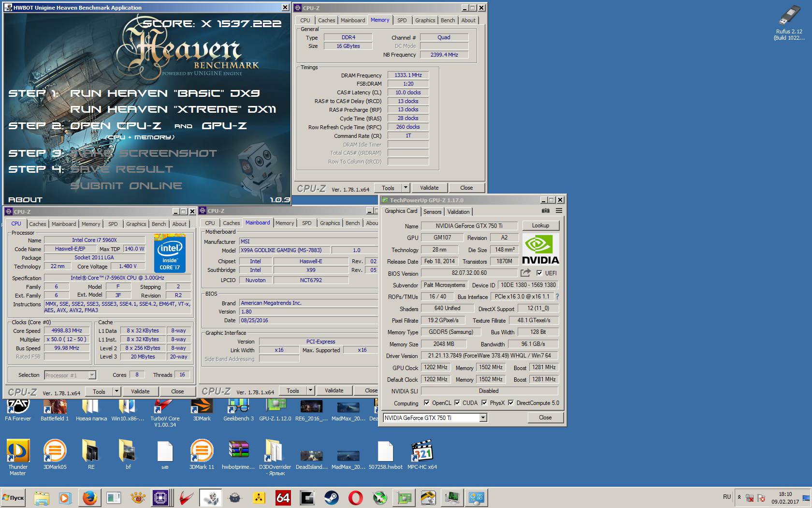Switch to the Sensors tab in GPU-Z

click(x=432, y=212)
